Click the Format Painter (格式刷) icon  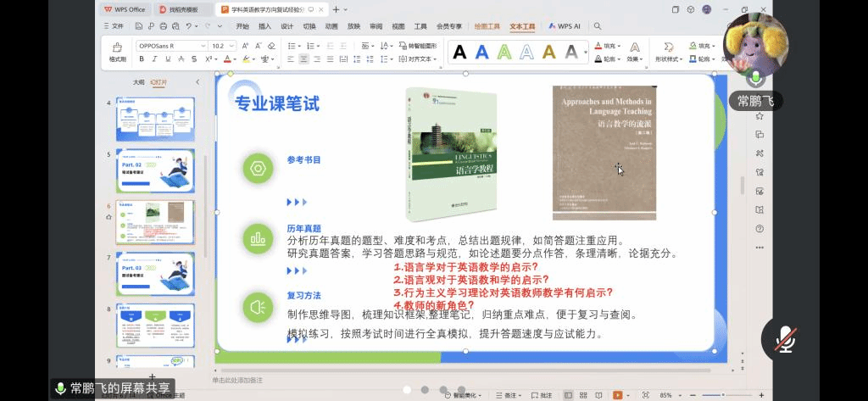(x=117, y=49)
